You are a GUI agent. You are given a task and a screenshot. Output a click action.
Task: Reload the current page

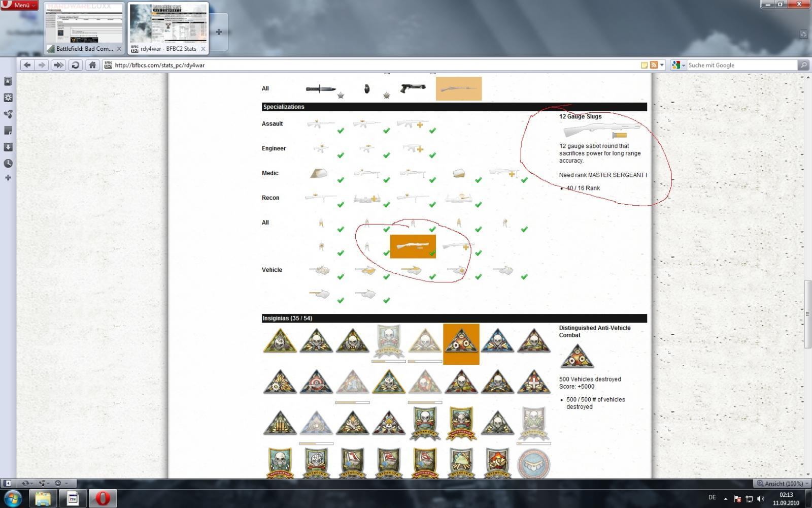(x=76, y=65)
